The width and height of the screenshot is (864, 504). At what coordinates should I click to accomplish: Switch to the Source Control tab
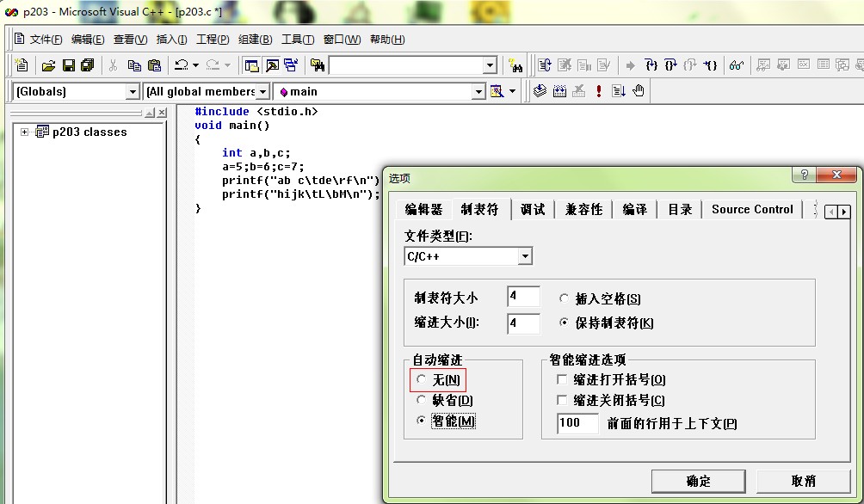[x=752, y=209]
